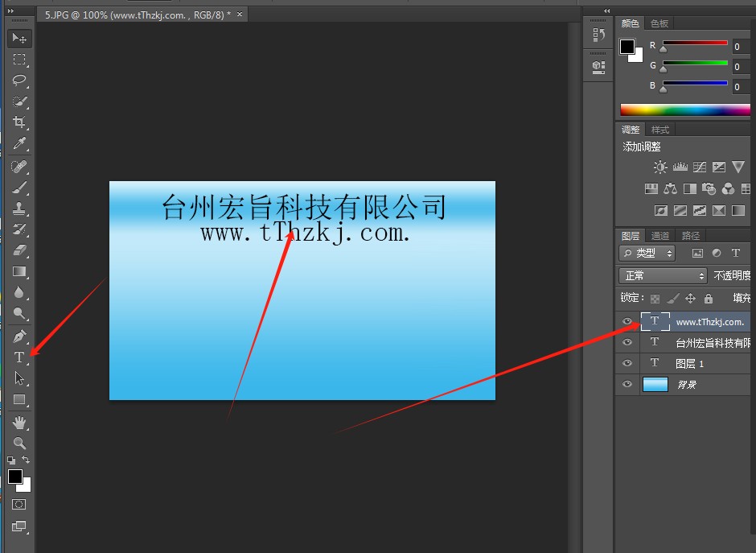Select the Brush tool
Viewport: 756px width, 553px height.
(19, 188)
